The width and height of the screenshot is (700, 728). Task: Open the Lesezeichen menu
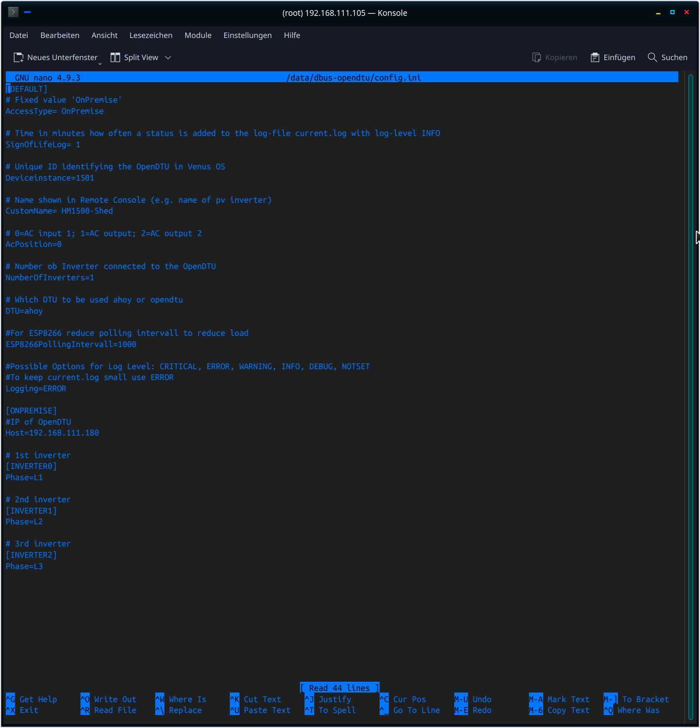(x=151, y=35)
